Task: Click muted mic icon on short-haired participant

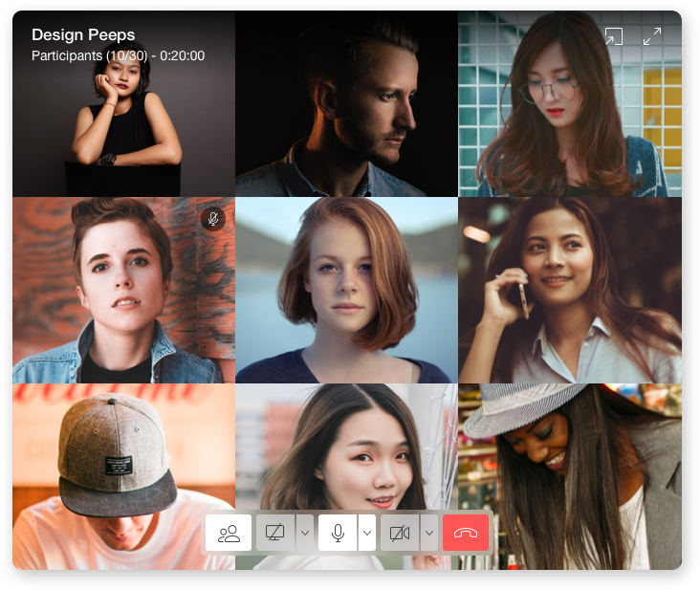Action: coord(213,219)
